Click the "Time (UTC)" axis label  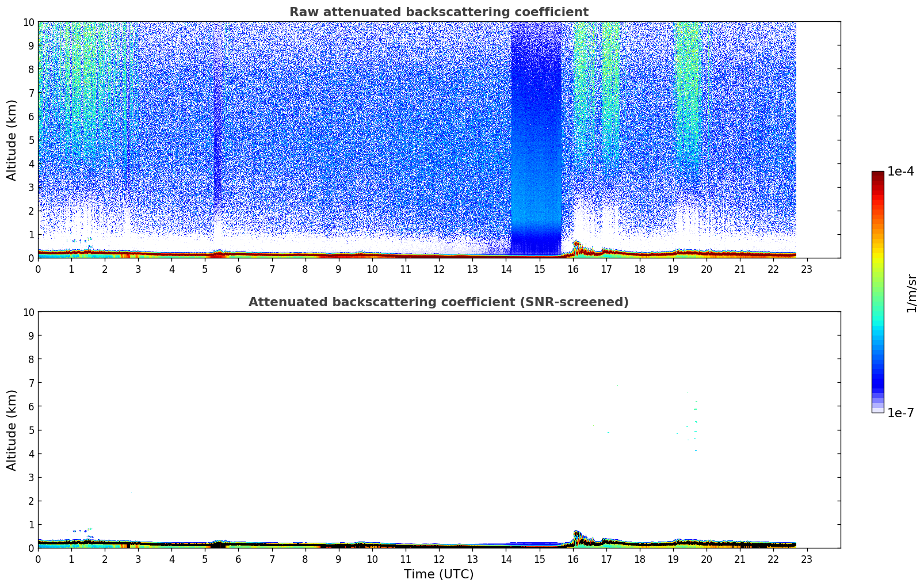[438, 574]
